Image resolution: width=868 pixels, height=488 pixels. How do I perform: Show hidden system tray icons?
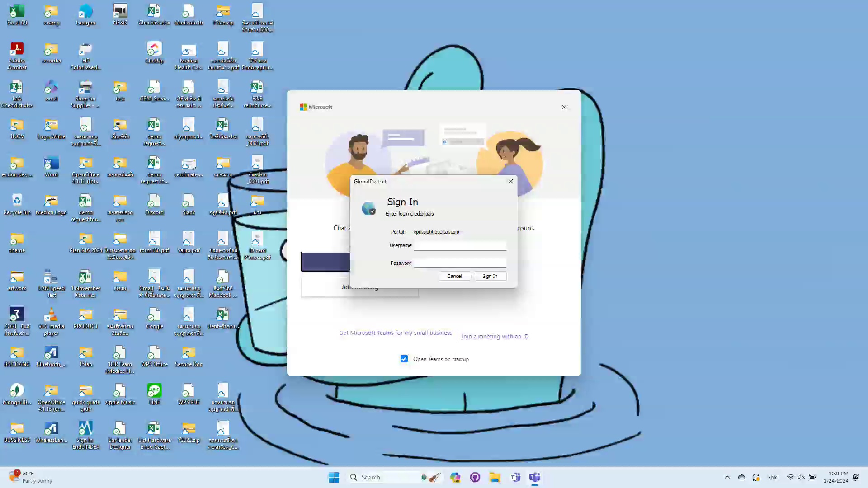727,477
